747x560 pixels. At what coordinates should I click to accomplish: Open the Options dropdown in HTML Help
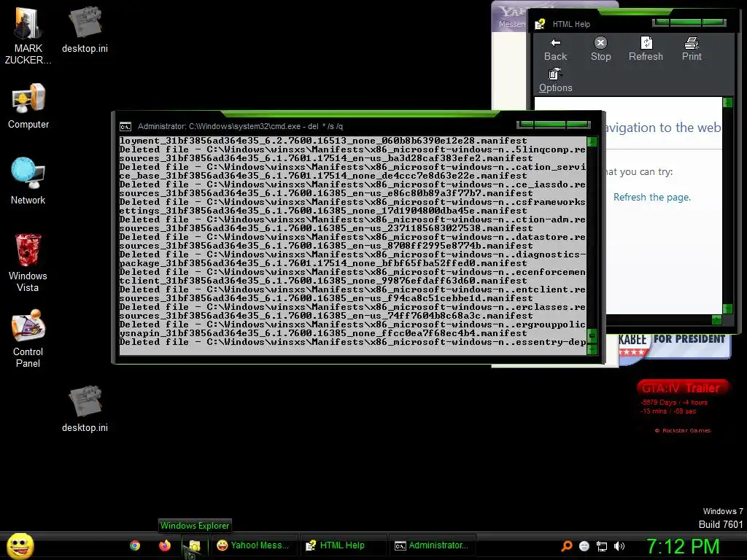click(x=555, y=80)
